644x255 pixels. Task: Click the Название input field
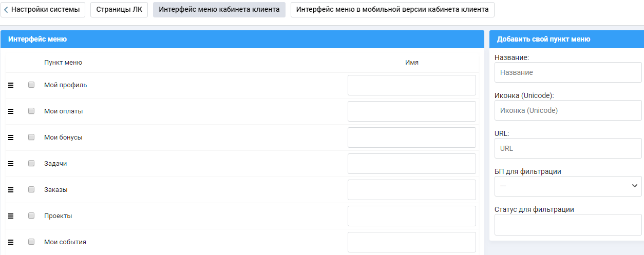point(568,72)
